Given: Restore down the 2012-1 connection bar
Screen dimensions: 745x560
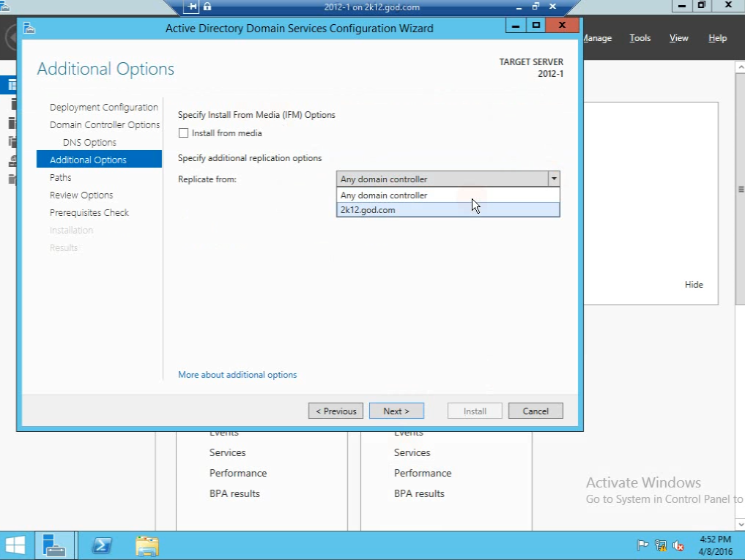Looking at the screenshot, I should pos(535,7).
